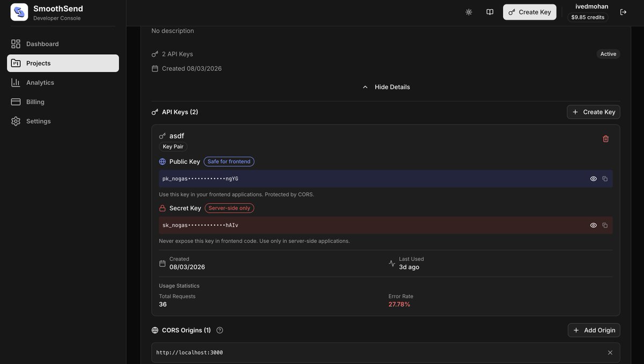Click the No description text
This screenshot has width=644, height=364.
[x=173, y=31]
